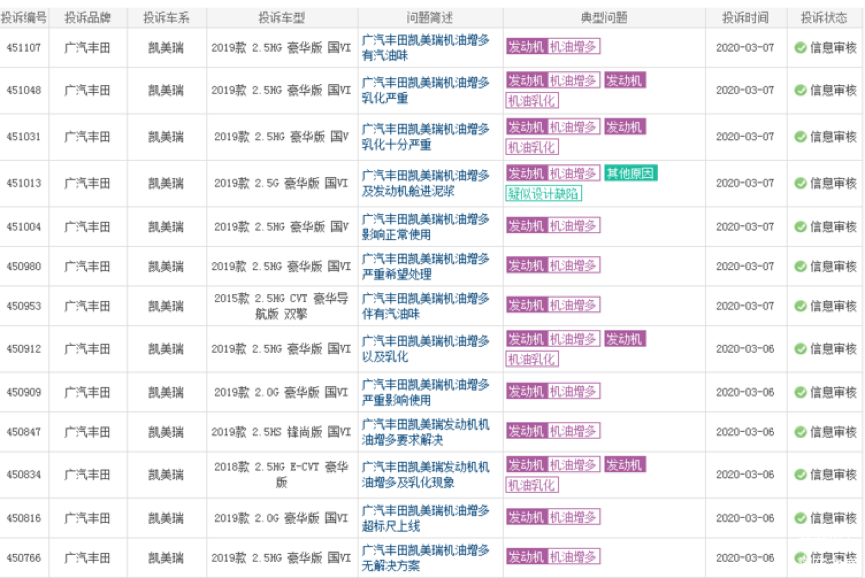The height and width of the screenshot is (578, 865).
Task: Click column header 问题简述
Action: (x=430, y=18)
